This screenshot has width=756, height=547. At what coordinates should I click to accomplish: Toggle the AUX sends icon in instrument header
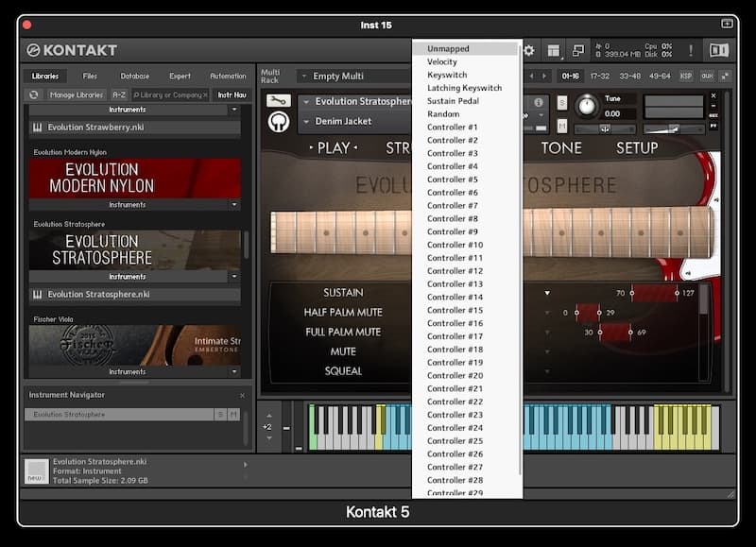pyautogui.click(x=713, y=115)
